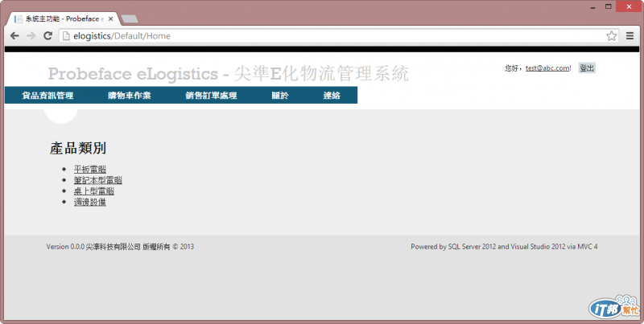Click the Probeface eLogistics site title
This screenshot has width=644, height=324.
[229, 74]
